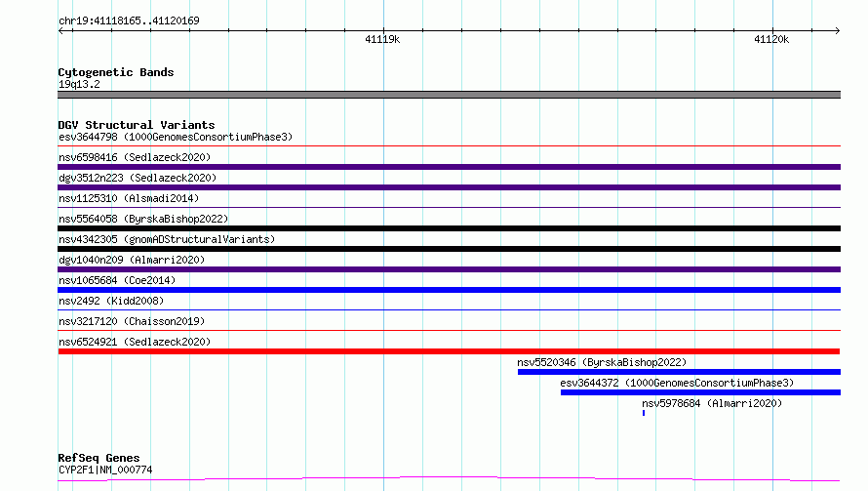Viewport: 868px width, 491px height.
Task: Click the blue bar under nsv1065684
Action: [x=449, y=290]
